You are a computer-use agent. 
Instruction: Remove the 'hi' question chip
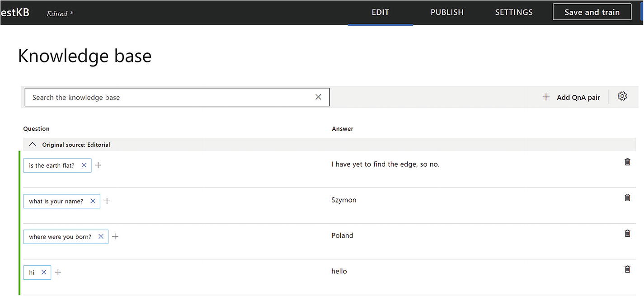[44, 272]
